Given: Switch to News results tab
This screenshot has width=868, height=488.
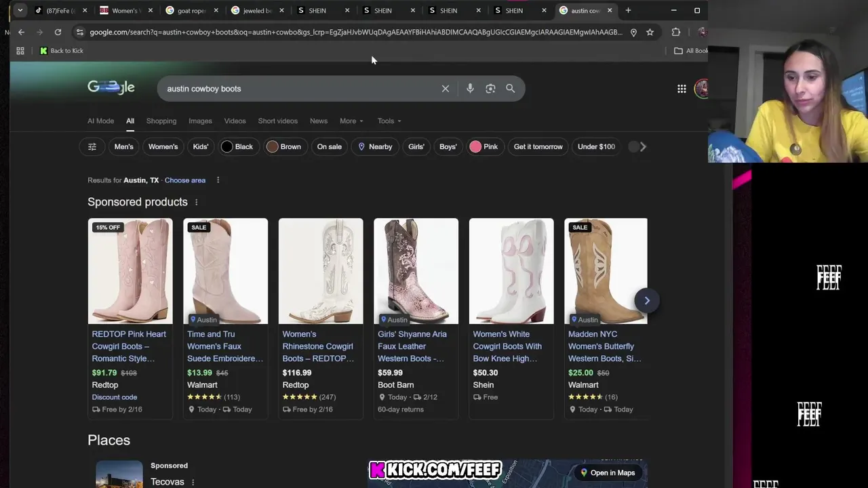Looking at the screenshot, I should (x=319, y=121).
